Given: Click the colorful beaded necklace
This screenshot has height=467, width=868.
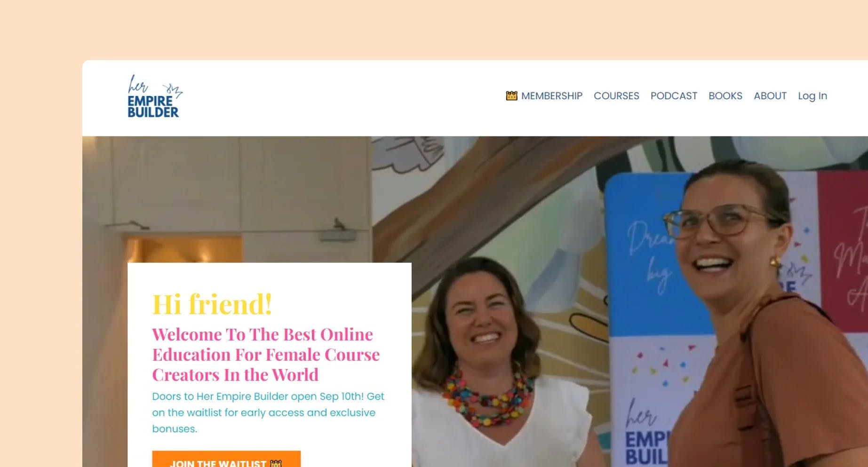Looking at the screenshot, I should click(487, 396).
